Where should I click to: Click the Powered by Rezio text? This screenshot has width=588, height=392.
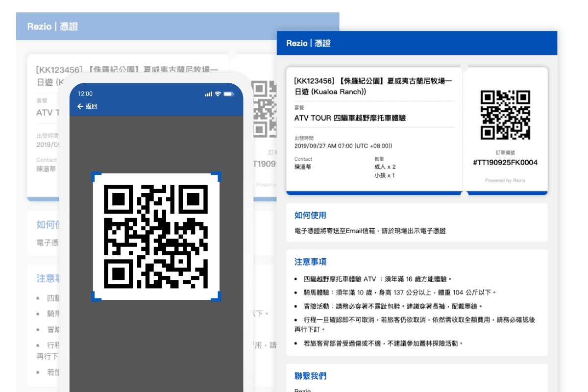[505, 180]
